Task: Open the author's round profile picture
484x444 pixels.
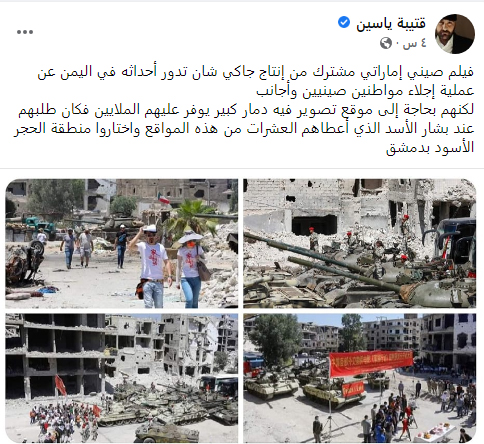Action: pos(455,34)
